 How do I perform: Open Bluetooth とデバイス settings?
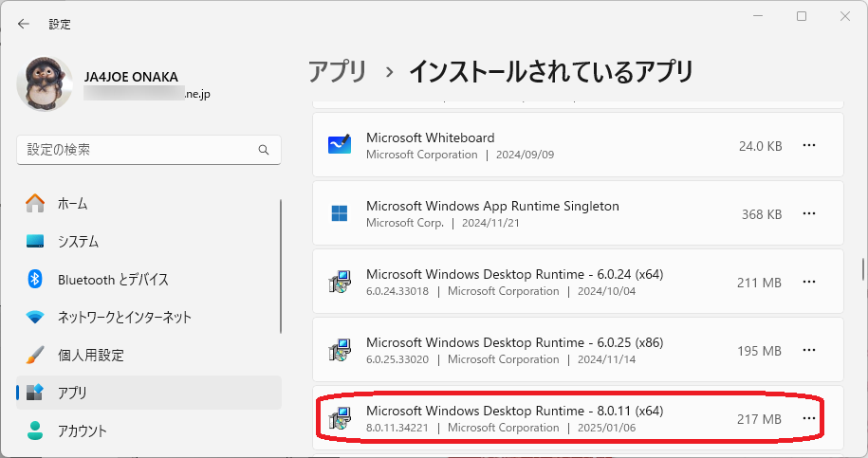point(149,280)
